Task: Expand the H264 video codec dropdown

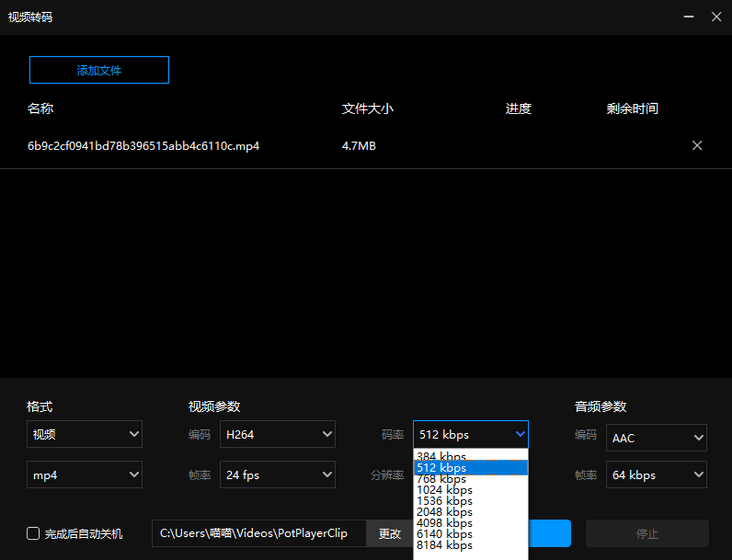Action: pos(277,434)
